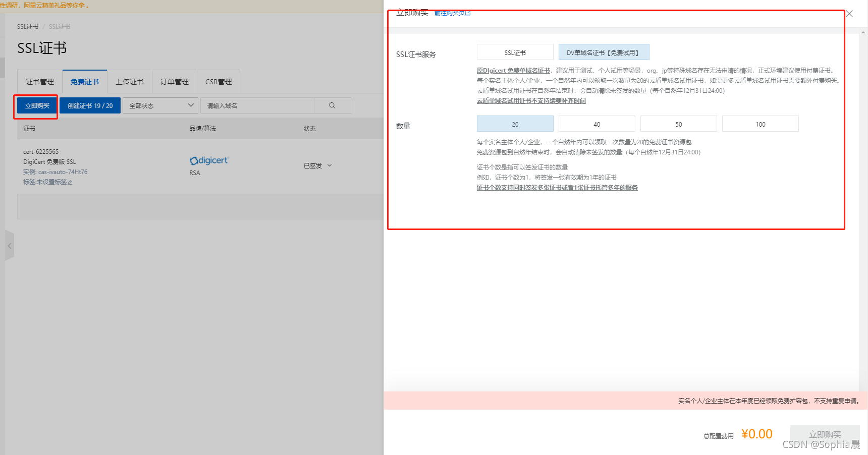Select the SSL证书 service option

point(515,52)
